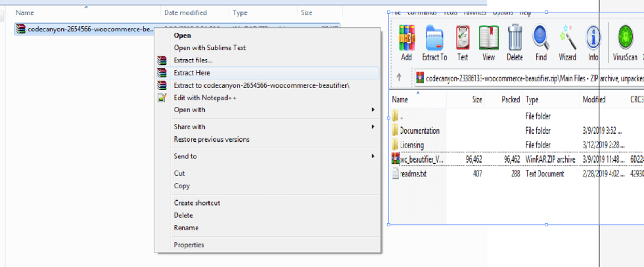The image size is (644, 267).
Task: Choose Rename from the context menu
Action: [186, 228]
